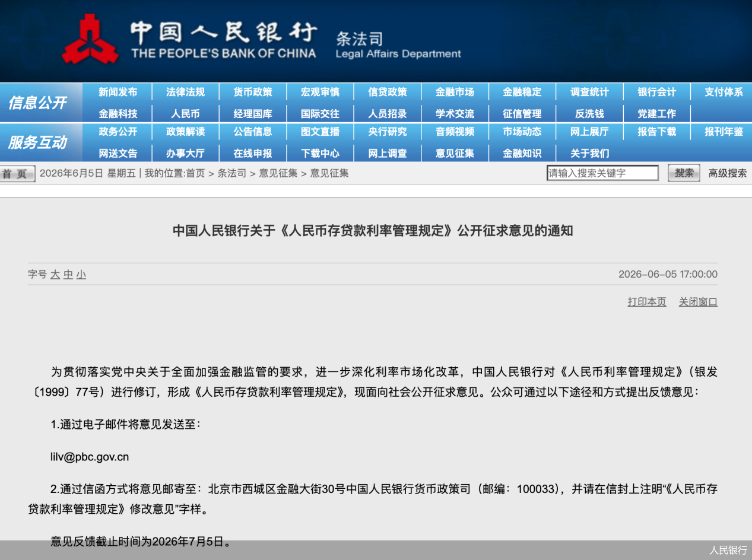
Task: Open 办事大厅 section
Action: click(x=185, y=154)
